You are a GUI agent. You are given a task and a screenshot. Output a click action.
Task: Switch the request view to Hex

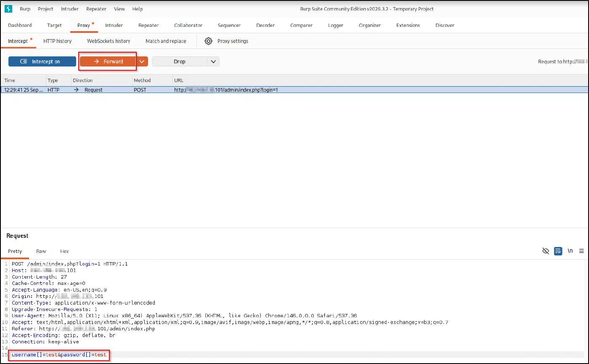(x=64, y=251)
